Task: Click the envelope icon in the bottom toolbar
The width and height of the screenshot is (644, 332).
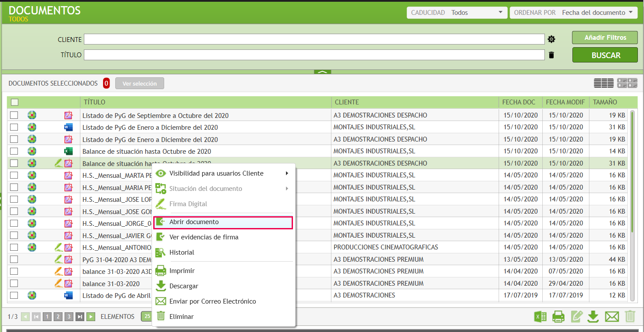Action: pos(612,316)
